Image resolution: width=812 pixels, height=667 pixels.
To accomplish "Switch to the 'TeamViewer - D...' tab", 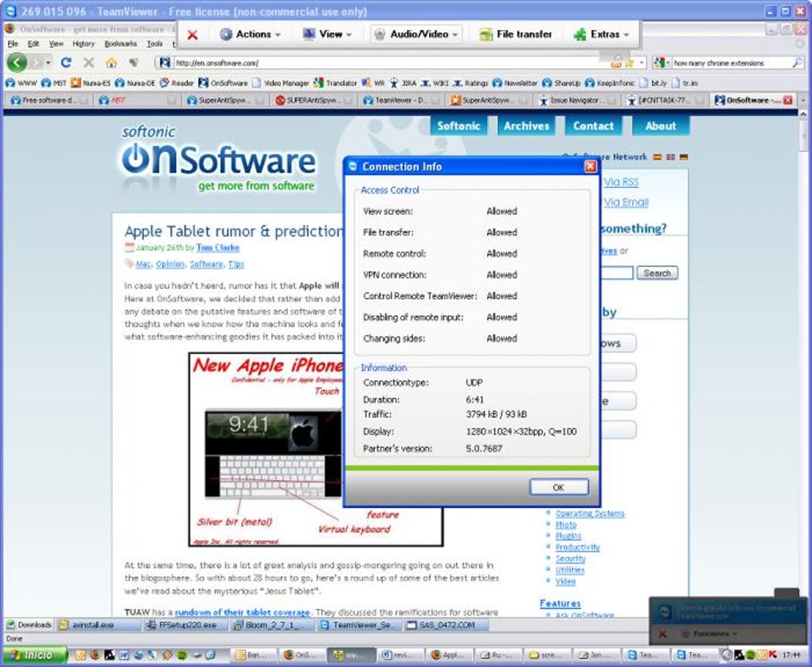I will 400,100.
